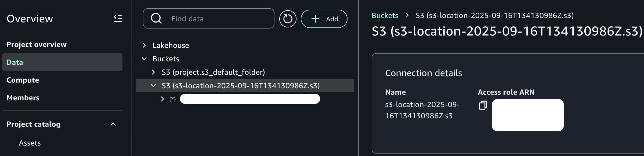This screenshot has height=156, width=644.
Task: Collapse the Project catalog section
Action: 113,124
